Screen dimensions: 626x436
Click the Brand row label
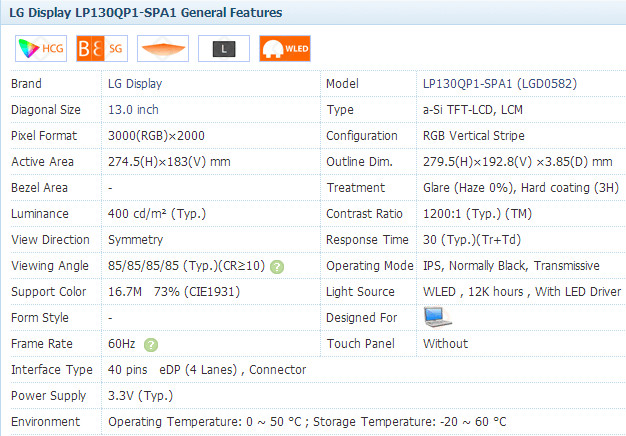point(26,83)
